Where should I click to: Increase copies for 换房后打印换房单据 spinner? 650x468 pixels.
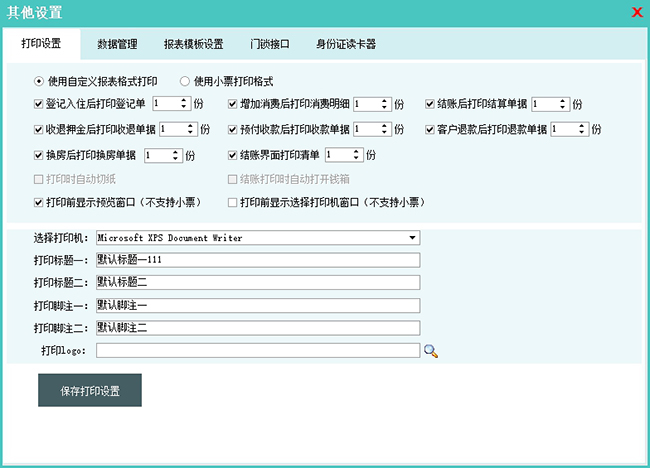[x=176, y=152]
